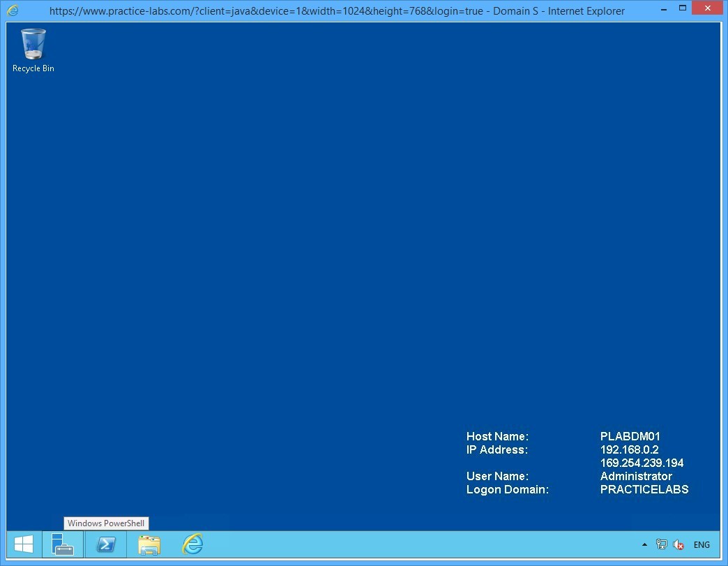Click the muted volume speaker tray icon
Viewport: 728px width, 566px height.
(678, 544)
